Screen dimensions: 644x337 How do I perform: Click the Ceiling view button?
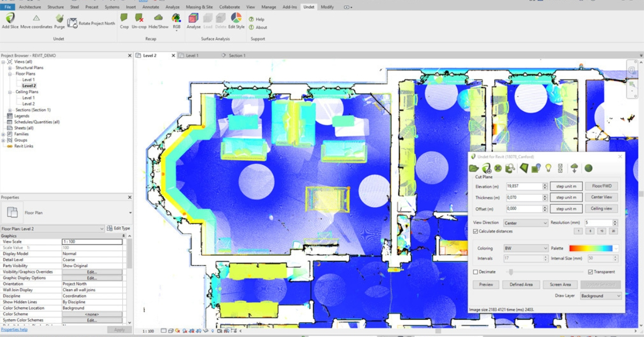(601, 209)
